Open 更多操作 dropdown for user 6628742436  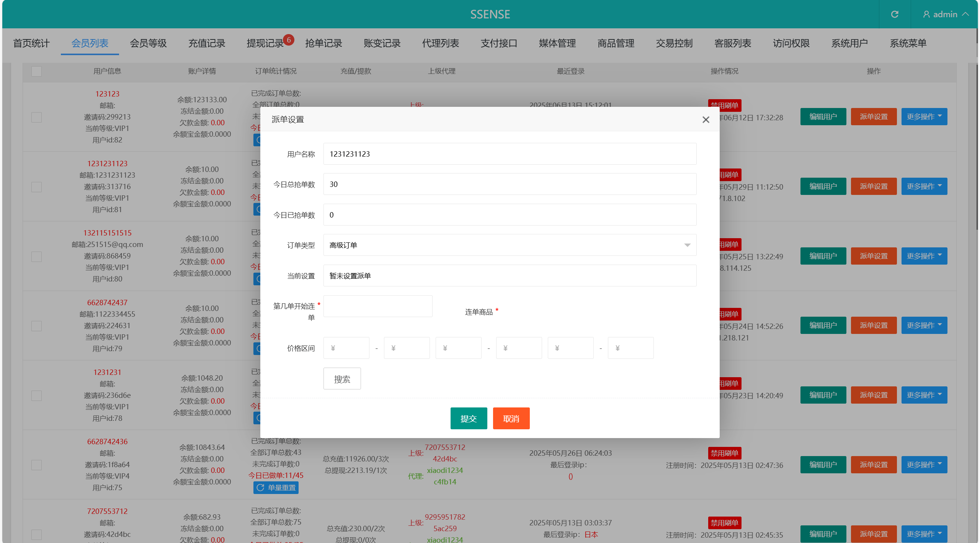(x=924, y=464)
